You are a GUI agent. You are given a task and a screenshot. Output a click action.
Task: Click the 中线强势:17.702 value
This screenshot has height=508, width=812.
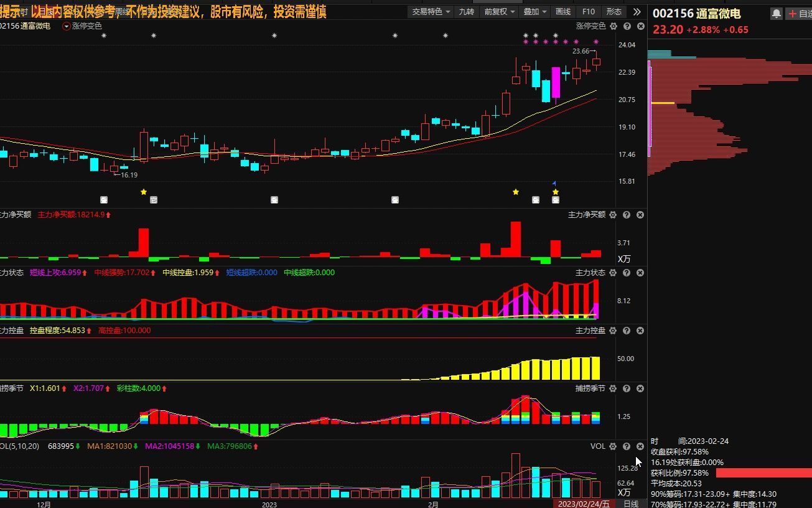(x=125, y=273)
